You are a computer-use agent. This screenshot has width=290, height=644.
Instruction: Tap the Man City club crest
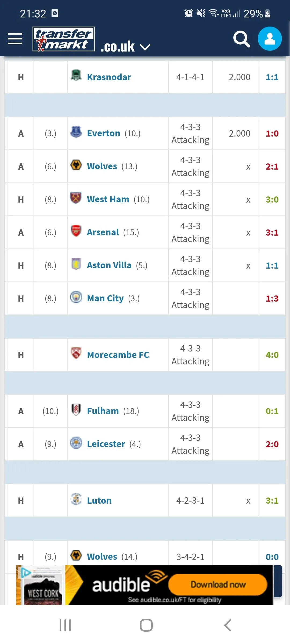coord(76,297)
